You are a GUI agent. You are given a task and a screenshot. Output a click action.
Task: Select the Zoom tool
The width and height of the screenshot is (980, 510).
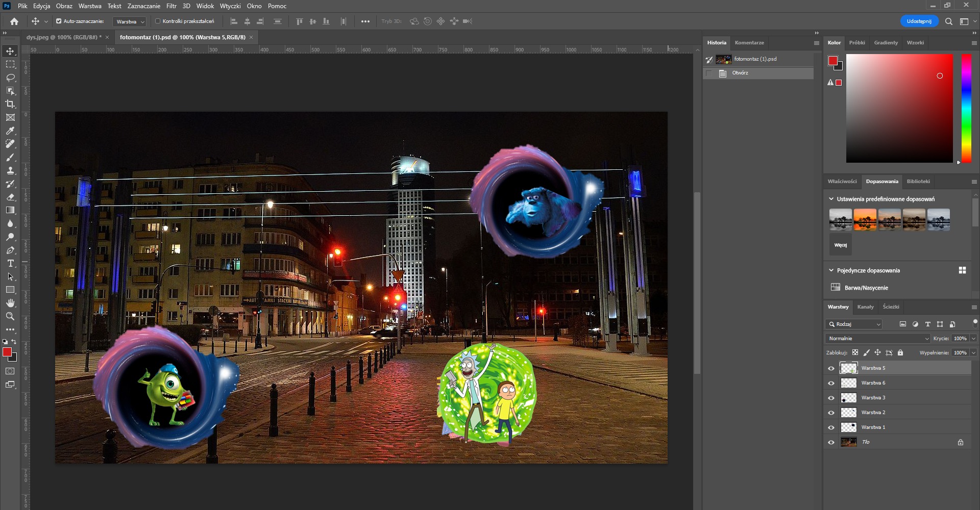(x=10, y=316)
